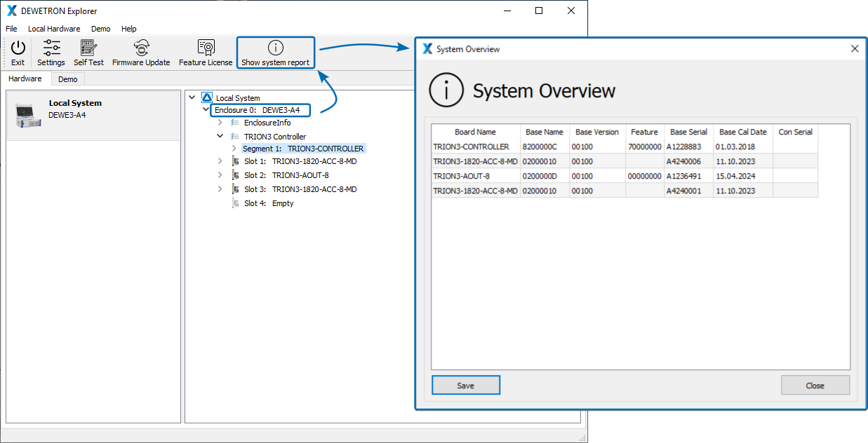The width and height of the screenshot is (868, 443).
Task: Click Board Name column header
Action: pos(475,132)
